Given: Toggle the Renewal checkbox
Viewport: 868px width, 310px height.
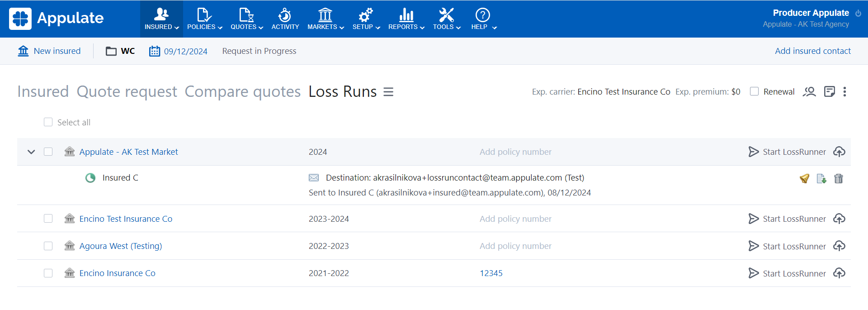Looking at the screenshot, I should tap(754, 91).
